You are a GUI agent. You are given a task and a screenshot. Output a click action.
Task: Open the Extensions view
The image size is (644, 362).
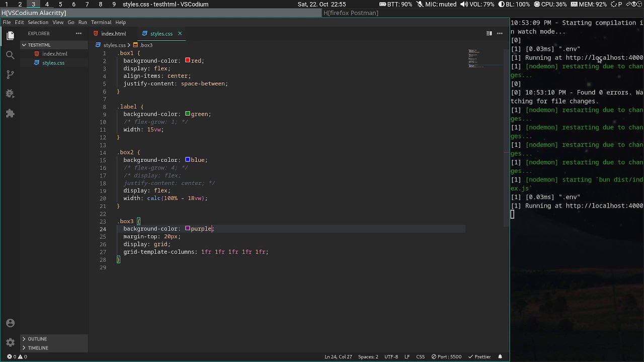pyautogui.click(x=10, y=114)
